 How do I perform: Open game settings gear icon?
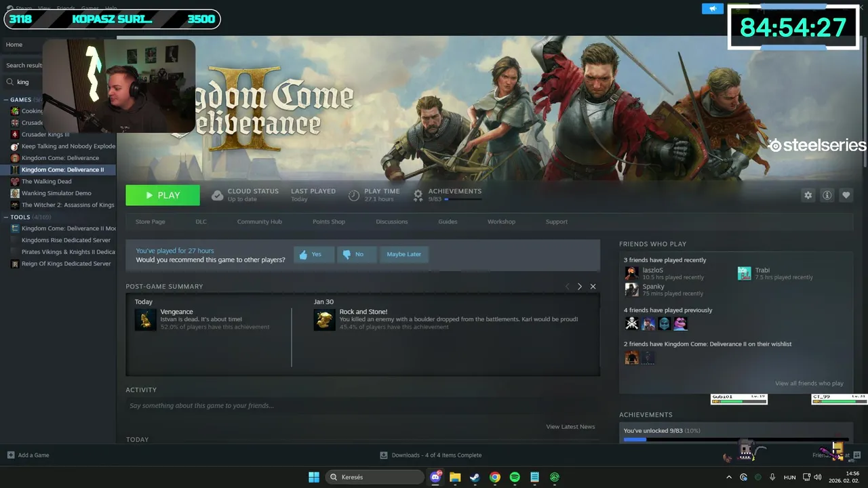[808, 195]
